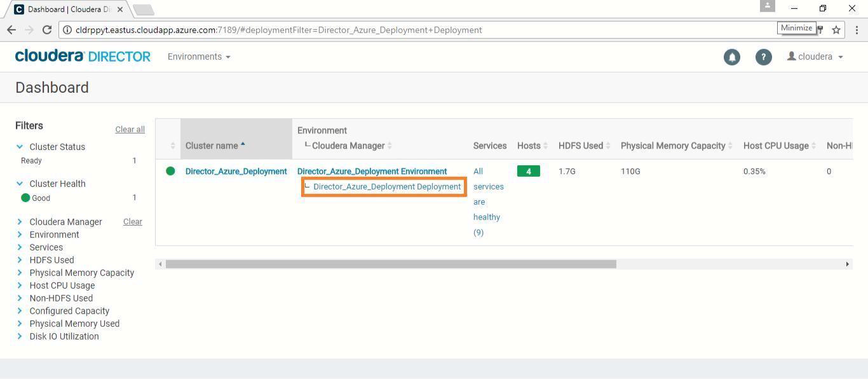The image size is (868, 379).
Task: Open the Director_Azure_Deployment cluster link
Action: (x=236, y=171)
